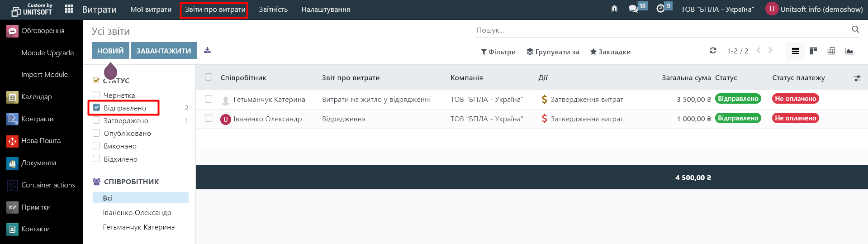Image resolution: width=868 pixels, height=244 pixels.
Task: Open the Групувати за dropdown
Action: coord(553,52)
